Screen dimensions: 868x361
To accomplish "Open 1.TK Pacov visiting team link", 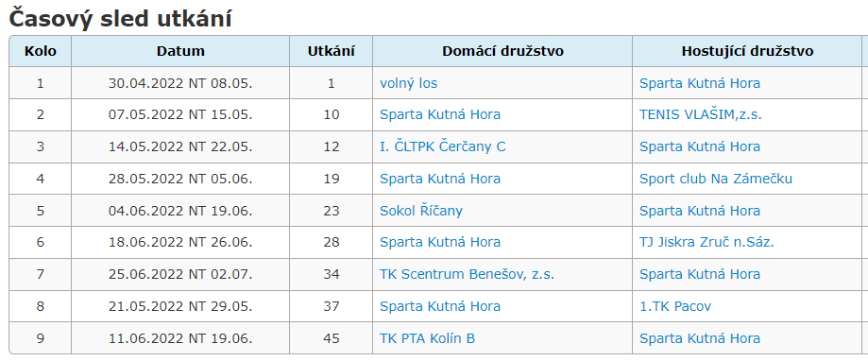I will (674, 306).
